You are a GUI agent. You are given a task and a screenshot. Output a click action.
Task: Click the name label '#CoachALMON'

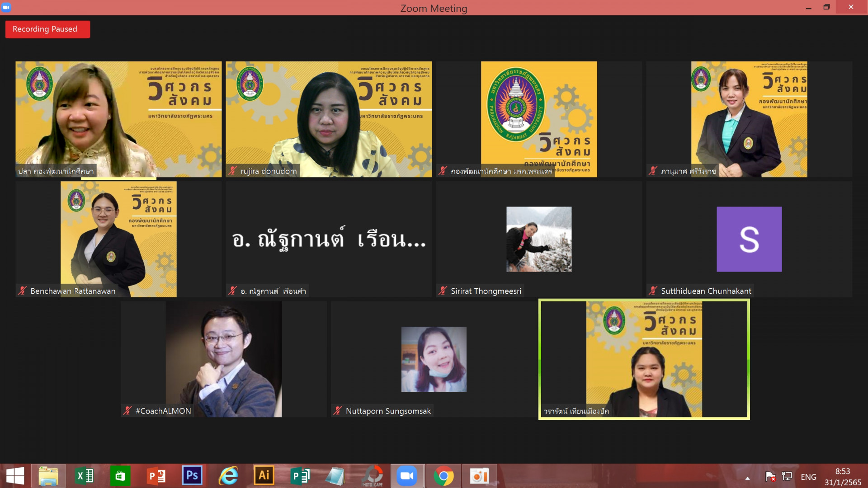tap(163, 411)
